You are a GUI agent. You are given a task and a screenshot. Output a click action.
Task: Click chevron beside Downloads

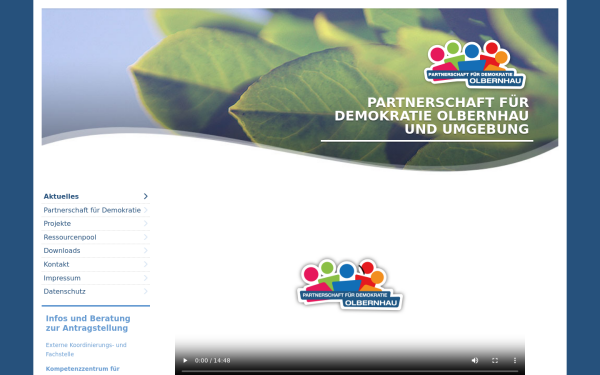145,251
